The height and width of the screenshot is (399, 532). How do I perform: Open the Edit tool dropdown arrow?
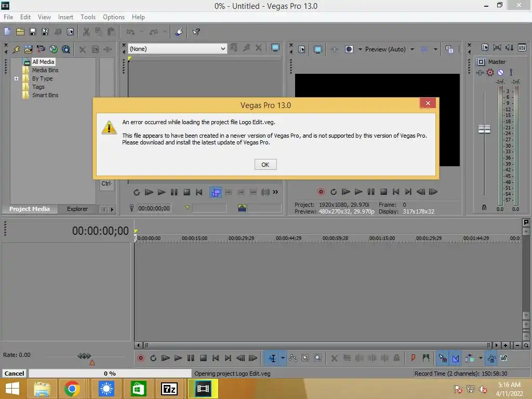283,358
